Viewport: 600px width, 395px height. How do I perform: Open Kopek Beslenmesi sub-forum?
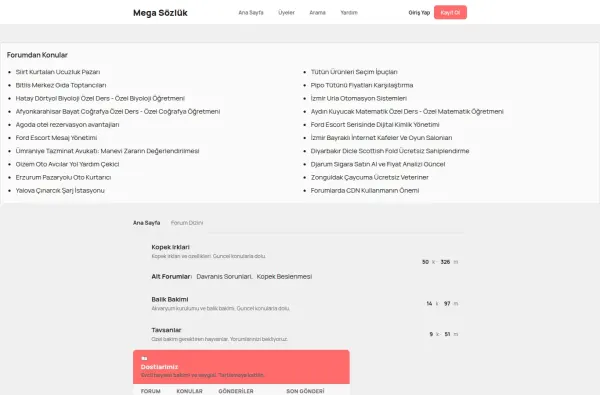[284, 276]
